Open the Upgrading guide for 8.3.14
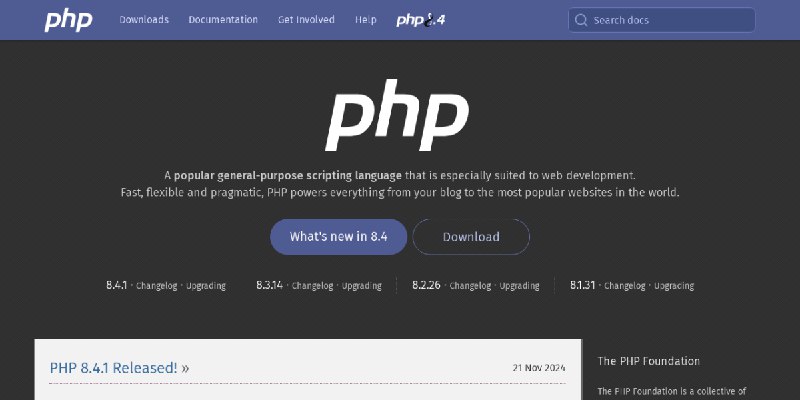Image resolution: width=800 pixels, height=400 pixels. click(362, 286)
